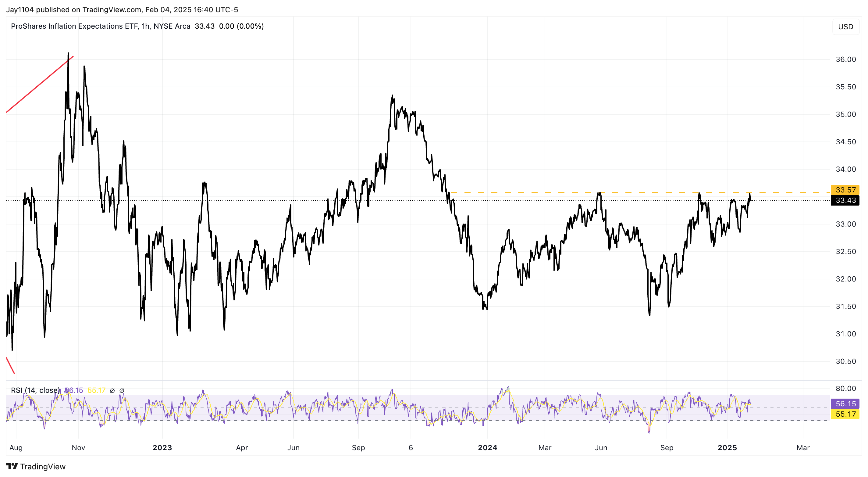The height and width of the screenshot is (477, 868).
Task: Click the second ∅ symbol in RSI legend
Action: [x=122, y=391]
